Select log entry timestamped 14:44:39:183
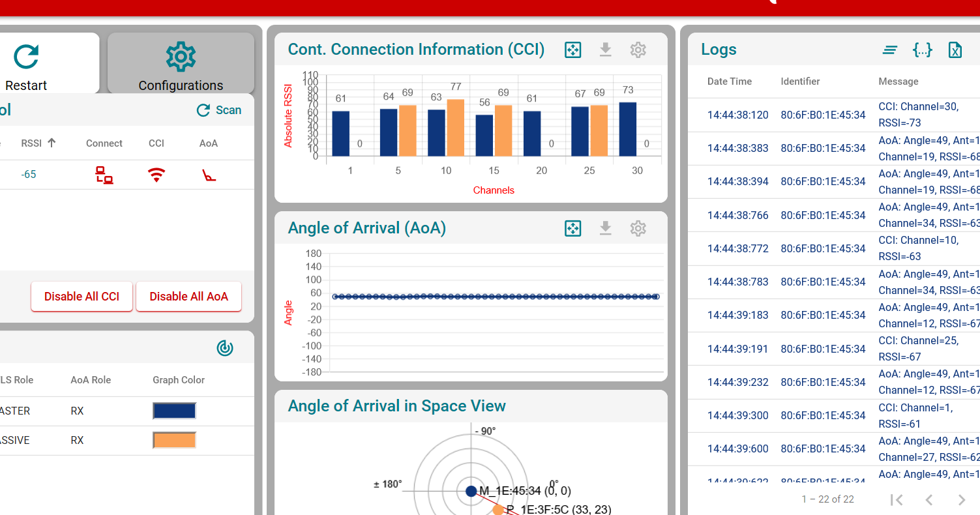This screenshot has height=515, width=980. tap(738, 315)
